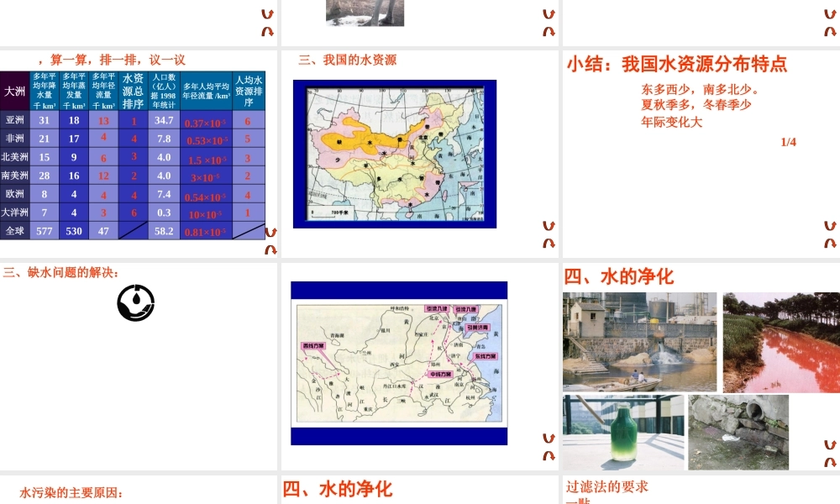Click the 全球 row label
Viewport: 840px width, 504px height.
pyautogui.click(x=14, y=231)
